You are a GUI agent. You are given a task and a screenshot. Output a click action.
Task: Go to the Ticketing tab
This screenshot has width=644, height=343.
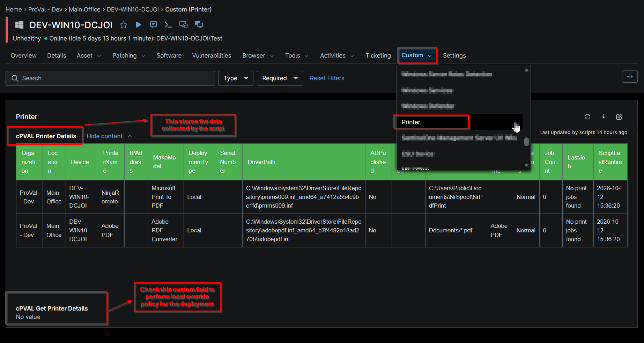(378, 56)
